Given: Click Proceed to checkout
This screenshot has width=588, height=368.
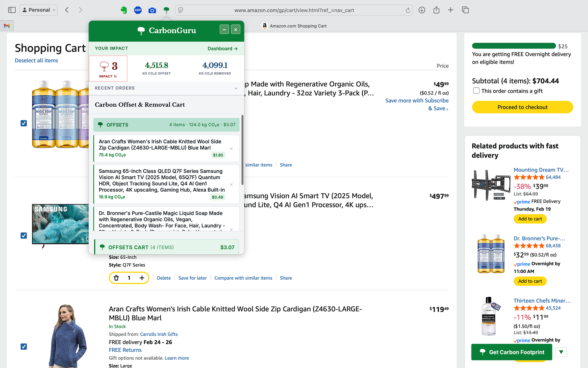Looking at the screenshot, I should 522,107.
